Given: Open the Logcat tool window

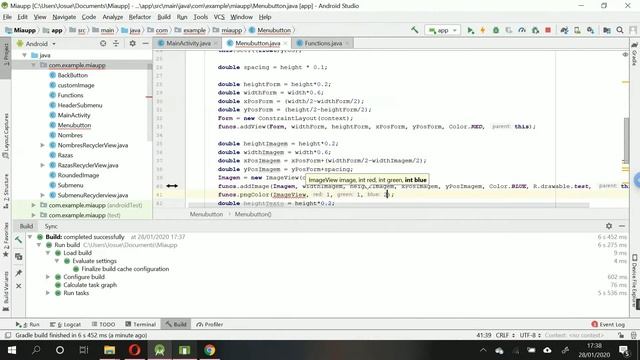Looking at the screenshot, I should pyautogui.click(x=65, y=324).
